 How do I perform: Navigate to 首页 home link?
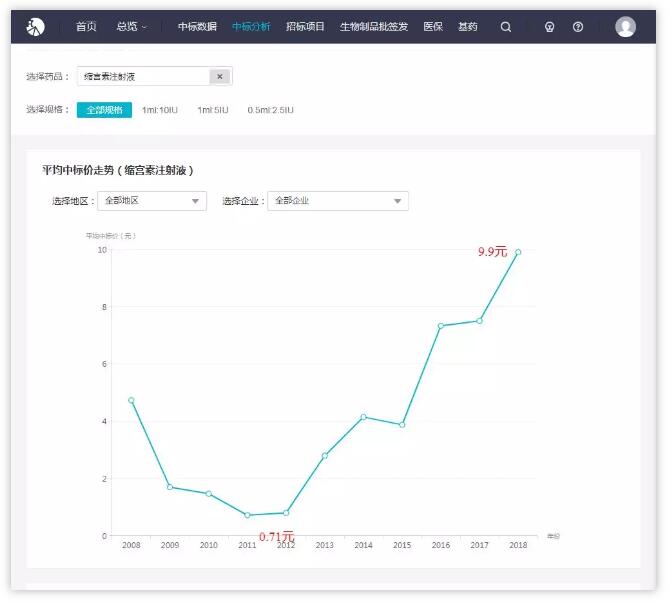pyautogui.click(x=86, y=27)
